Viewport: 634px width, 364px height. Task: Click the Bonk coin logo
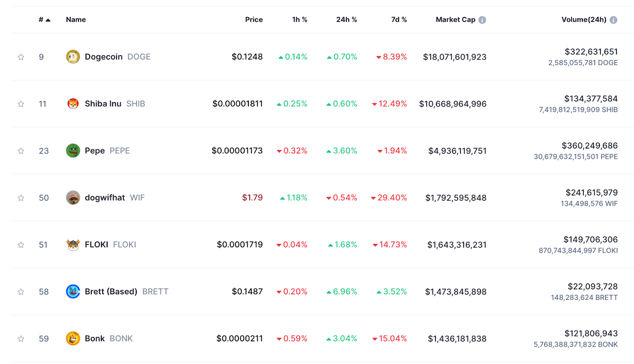(73, 339)
